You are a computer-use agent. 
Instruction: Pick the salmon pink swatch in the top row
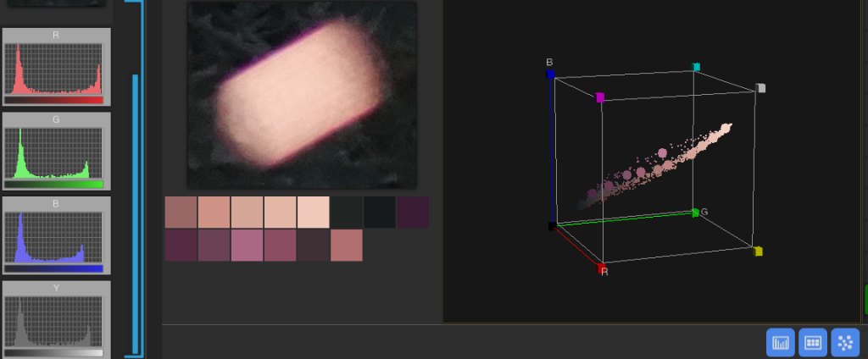click(x=214, y=212)
